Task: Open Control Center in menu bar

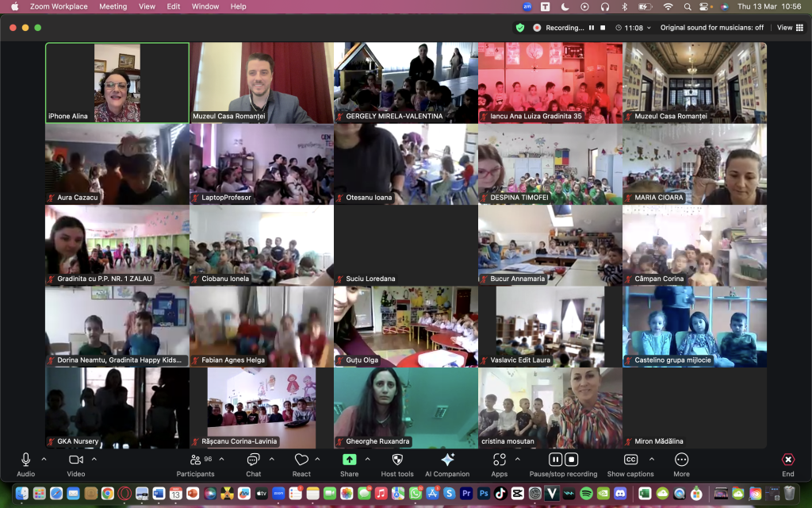Action: click(x=704, y=6)
